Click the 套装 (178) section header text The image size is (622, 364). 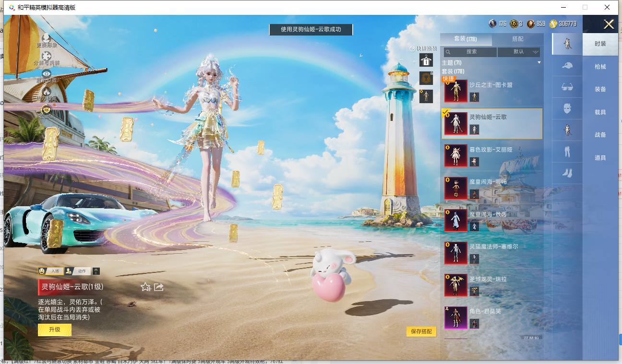pos(453,71)
